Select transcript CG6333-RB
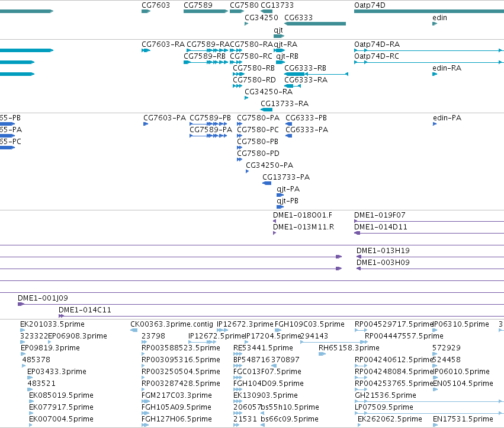 [x=306, y=68]
